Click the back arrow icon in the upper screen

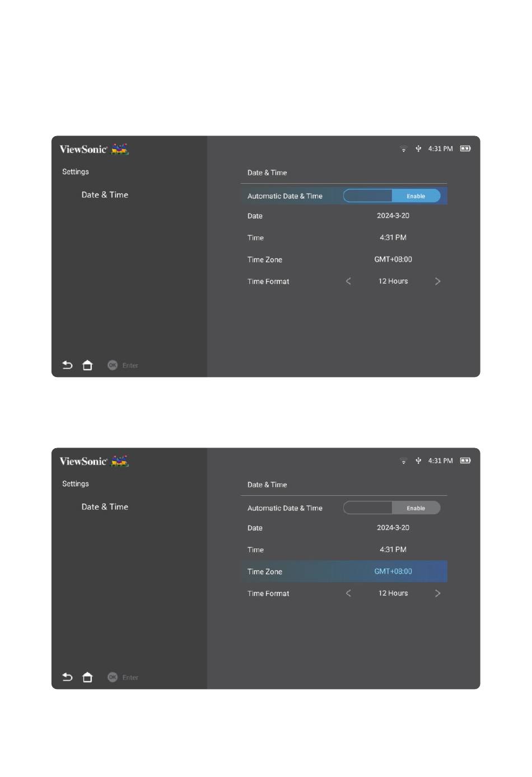pyautogui.click(x=67, y=365)
